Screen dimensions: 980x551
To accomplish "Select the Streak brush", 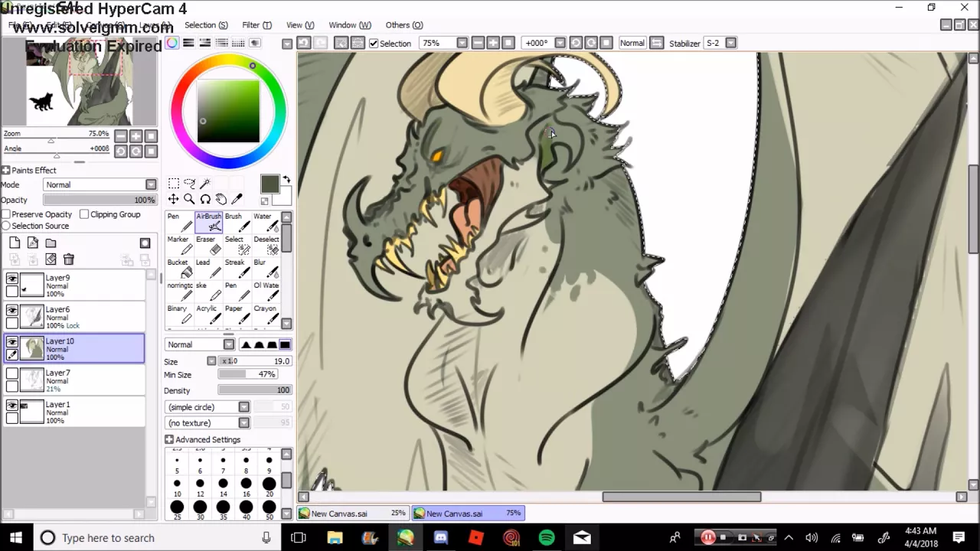I will click(237, 268).
